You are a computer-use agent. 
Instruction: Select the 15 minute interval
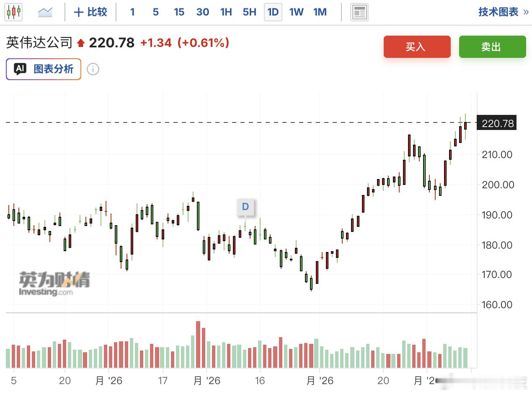(179, 12)
